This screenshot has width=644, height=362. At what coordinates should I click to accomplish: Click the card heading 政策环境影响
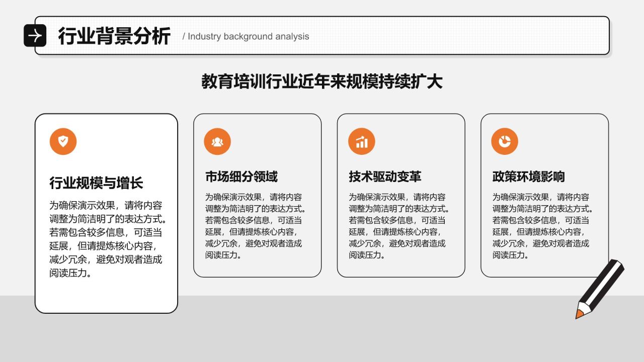coord(528,176)
